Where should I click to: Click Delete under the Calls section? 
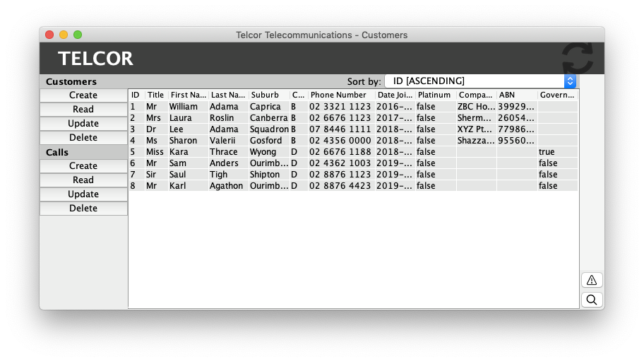(x=83, y=208)
